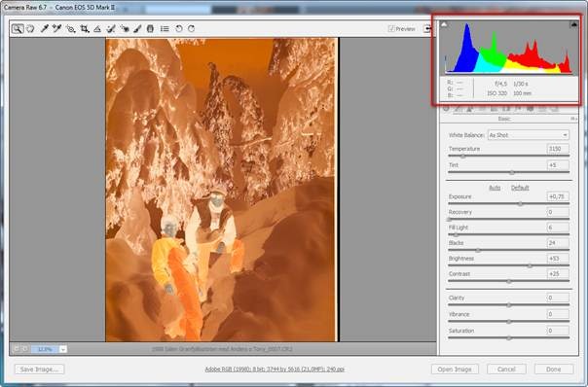Click the Fill Light value field
This screenshot has height=387, width=588.
558,228
